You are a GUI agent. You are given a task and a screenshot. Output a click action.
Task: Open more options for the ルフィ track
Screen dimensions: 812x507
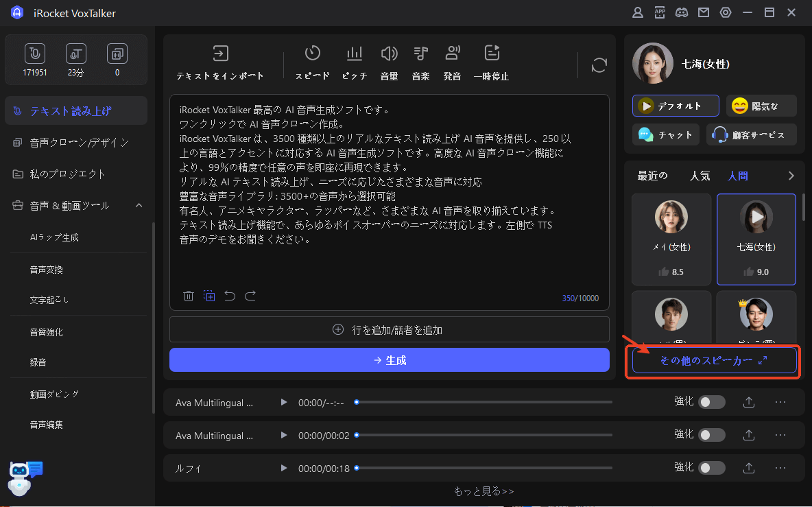[x=780, y=468]
